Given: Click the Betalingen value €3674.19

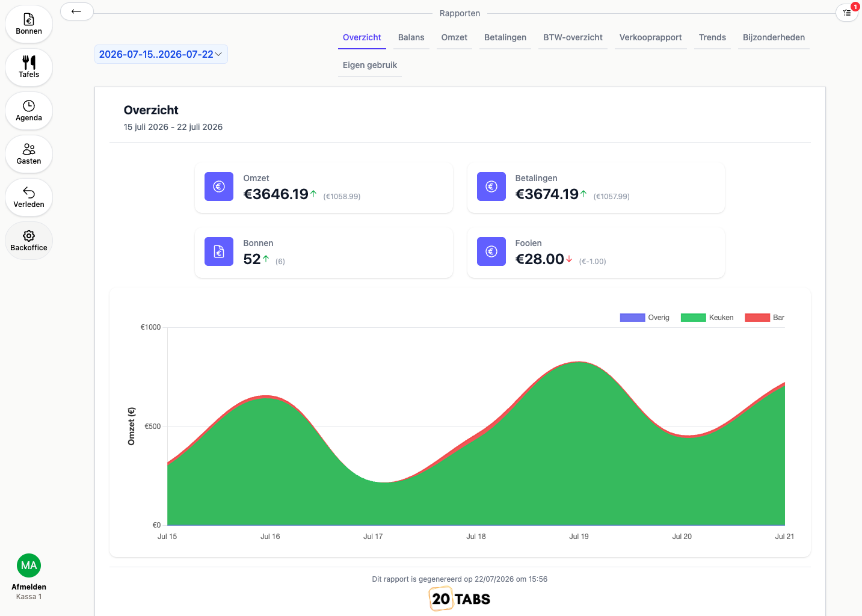Looking at the screenshot, I should (547, 194).
